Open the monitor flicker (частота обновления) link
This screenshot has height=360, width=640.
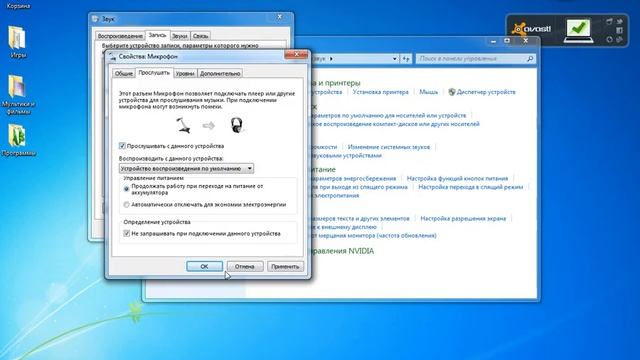pos(373,236)
